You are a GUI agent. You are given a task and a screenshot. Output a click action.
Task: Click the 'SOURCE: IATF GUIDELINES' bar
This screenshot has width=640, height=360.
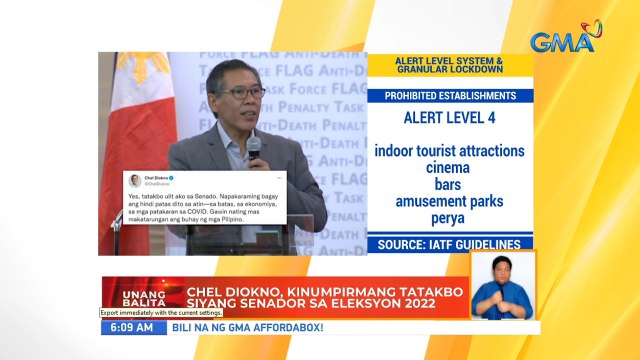449,244
